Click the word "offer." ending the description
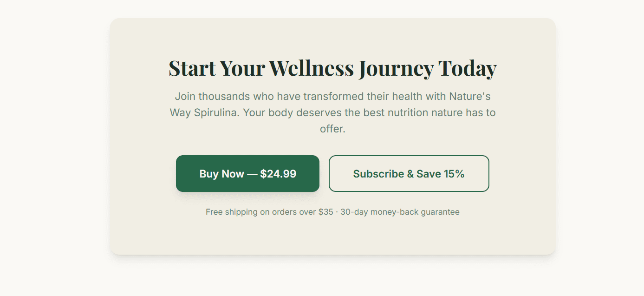 332,129
